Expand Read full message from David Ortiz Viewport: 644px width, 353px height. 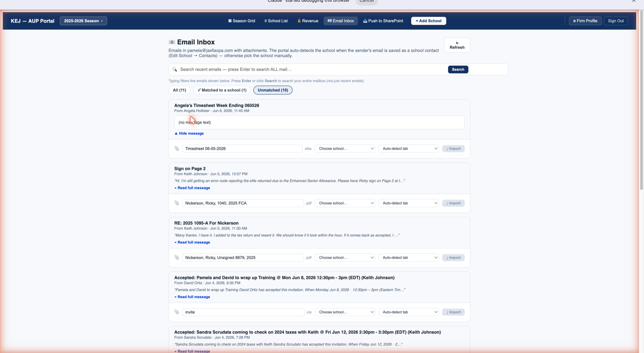192,297
